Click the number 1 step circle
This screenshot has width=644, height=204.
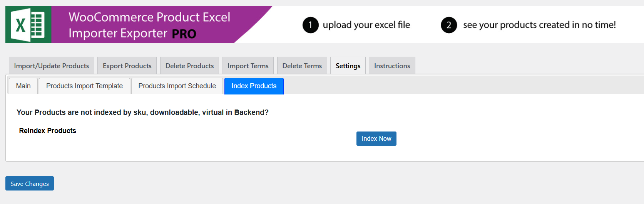[x=310, y=25]
